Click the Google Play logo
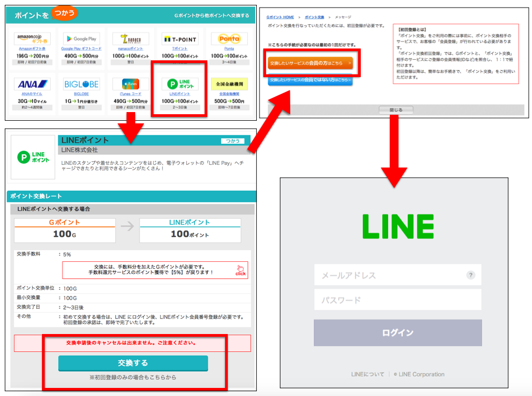The image size is (532, 396). point(81,39)
